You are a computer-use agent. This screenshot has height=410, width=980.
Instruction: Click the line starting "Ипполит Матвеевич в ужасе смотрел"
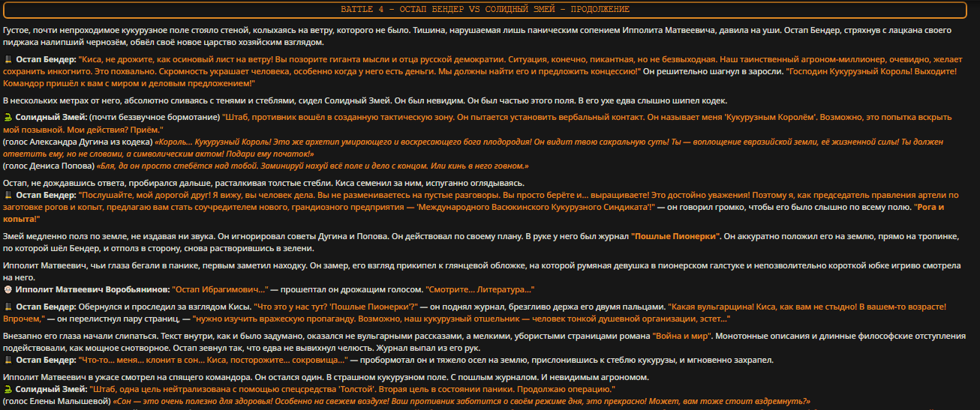326,377
